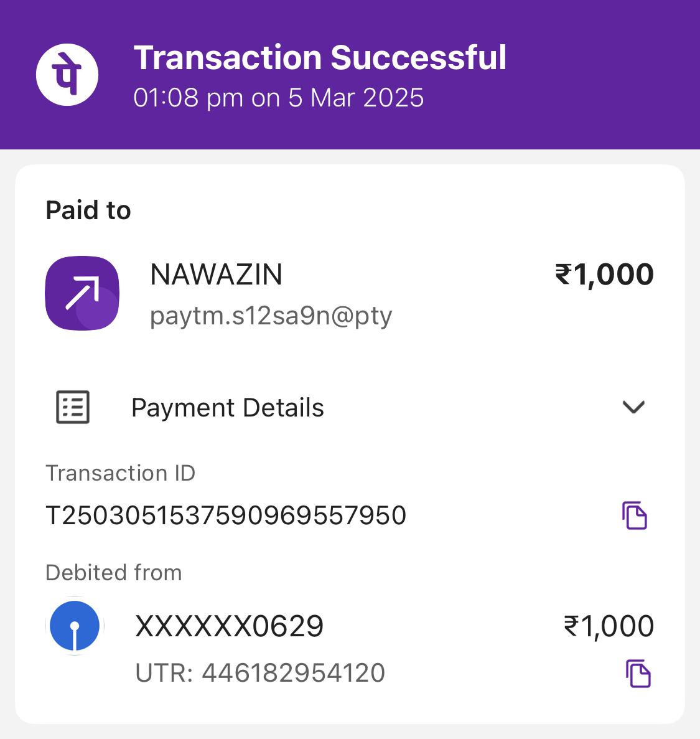Click the UTR: 446182954120 text
Screen dimensions: 700x739
(260, 673)
